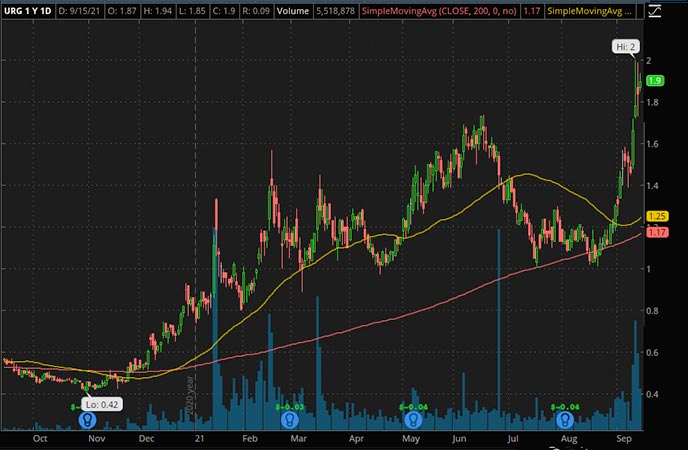Click the L: 1.85 low value
688x450 pixels.
coord(192,11)
